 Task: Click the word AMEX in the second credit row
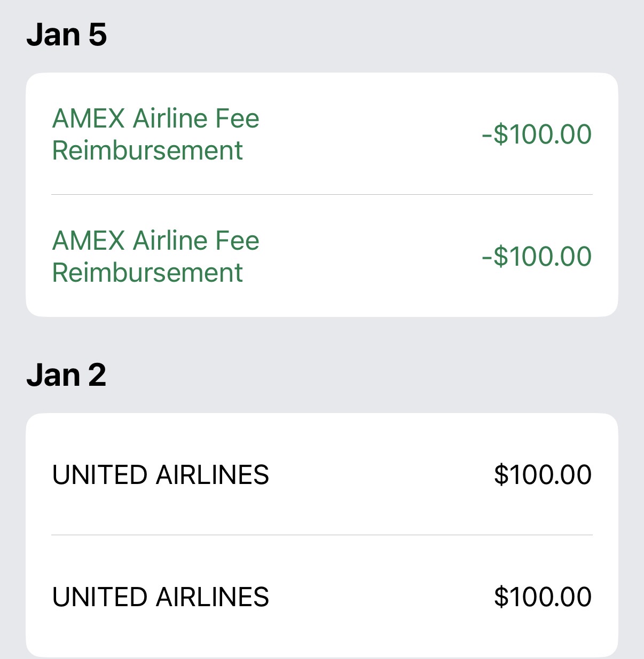89,241
